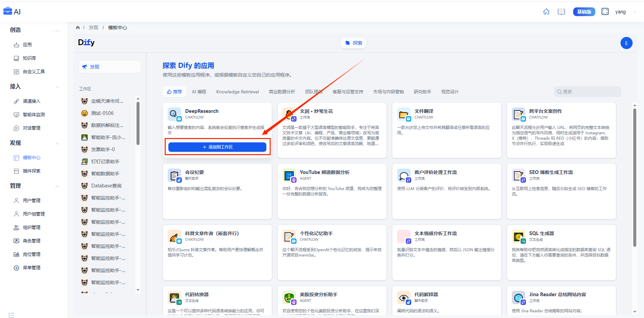This screenshot has height=318, width=644.
Task: Click the workspace list scrollbar thumb
Action: click(x=138, y=123)
